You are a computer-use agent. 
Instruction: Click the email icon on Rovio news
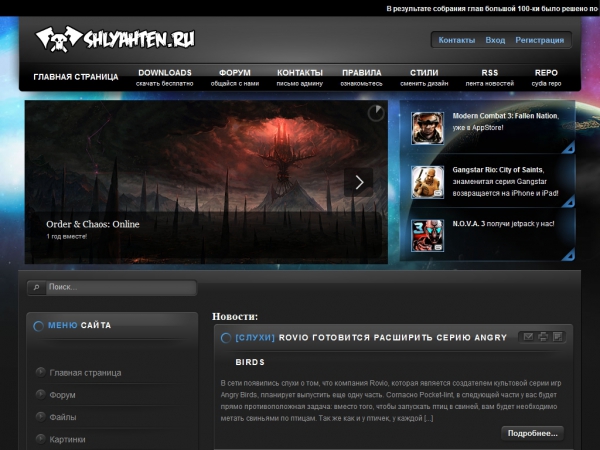(528, 337)
